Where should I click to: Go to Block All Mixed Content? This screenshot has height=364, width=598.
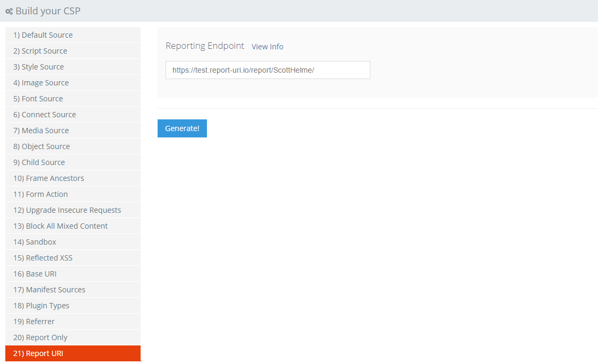pyautogui.click(x=73, y=226)
